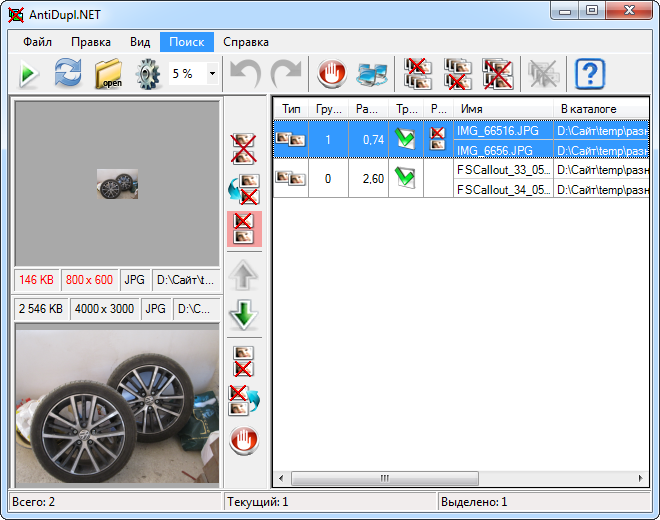Select the FSCallout_33_05... file name

(x=503, y=170)
